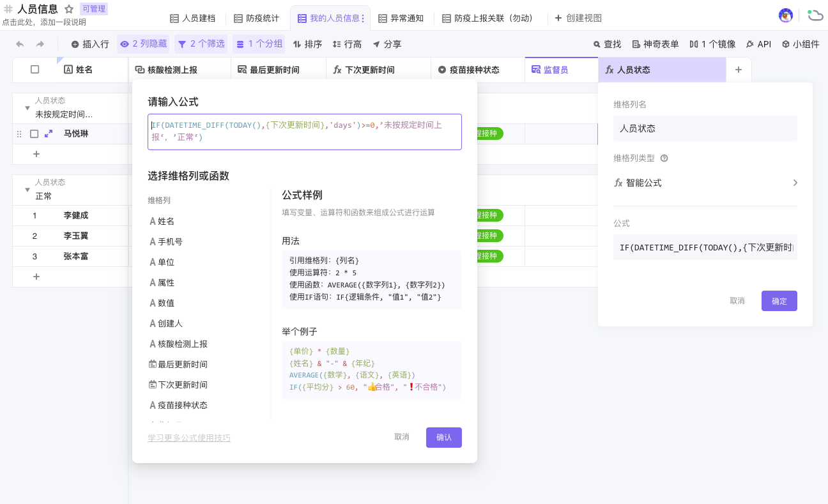828x504 pixels.
Task: Click the 下次更新时间 column header
Action: pos(378,70)
